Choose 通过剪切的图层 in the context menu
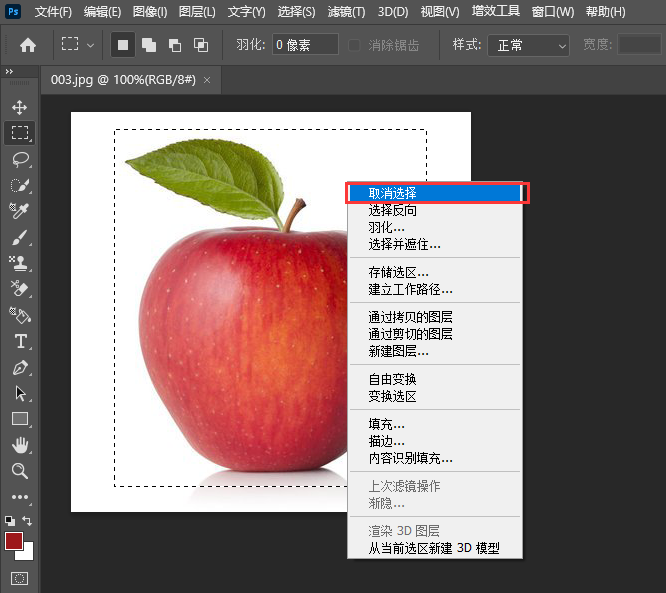This screenshot has width=666, height=593. point(436,334)
